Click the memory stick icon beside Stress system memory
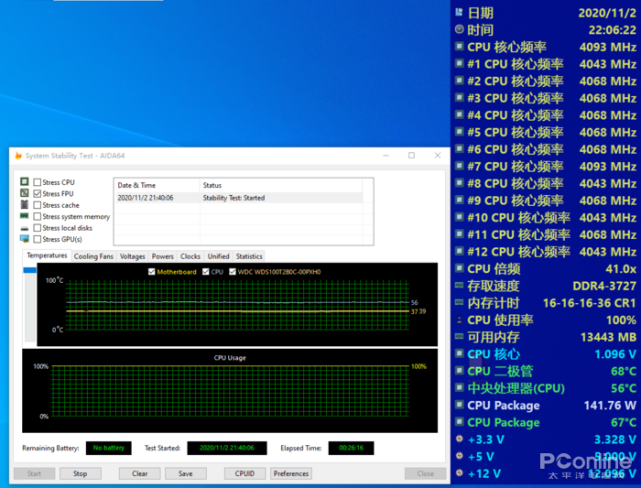The height and width of the screenshot is (488, 641). [x=25, y=215]
